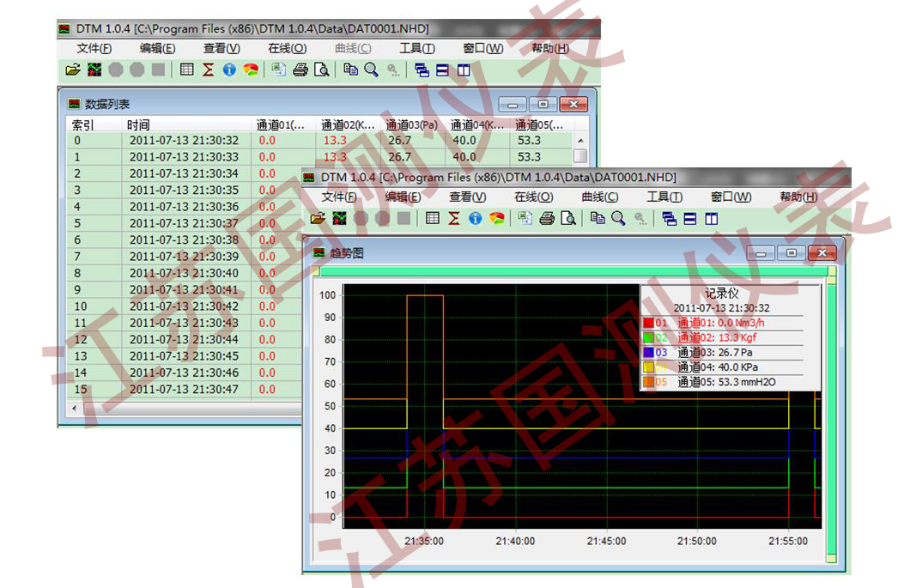Open the 文件(F) menu in the back window
This screenshot has height=588, width=898.
pos(94,49)
